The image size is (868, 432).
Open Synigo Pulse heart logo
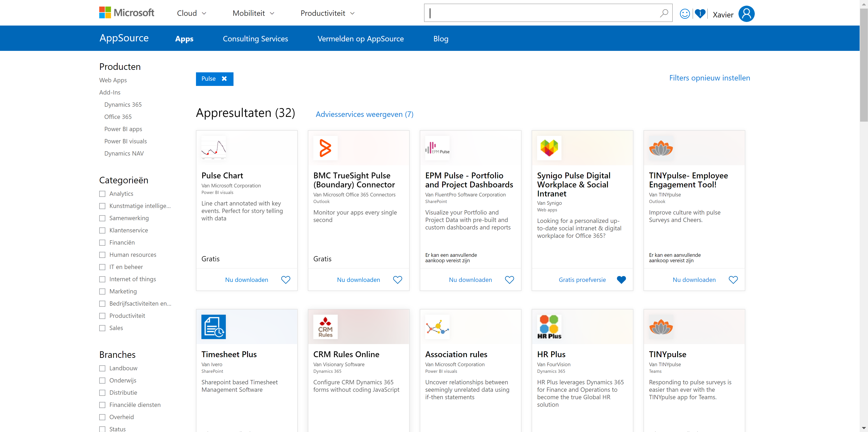click(549, 148)
